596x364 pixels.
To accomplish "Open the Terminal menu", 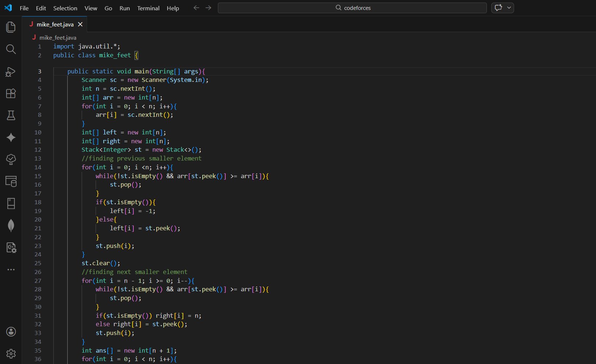I will [x=148, y=8].
